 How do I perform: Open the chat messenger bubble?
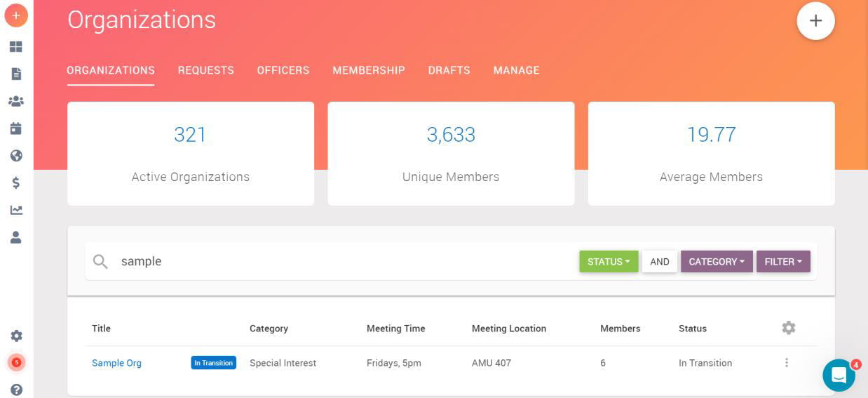(x=839, y=376)
